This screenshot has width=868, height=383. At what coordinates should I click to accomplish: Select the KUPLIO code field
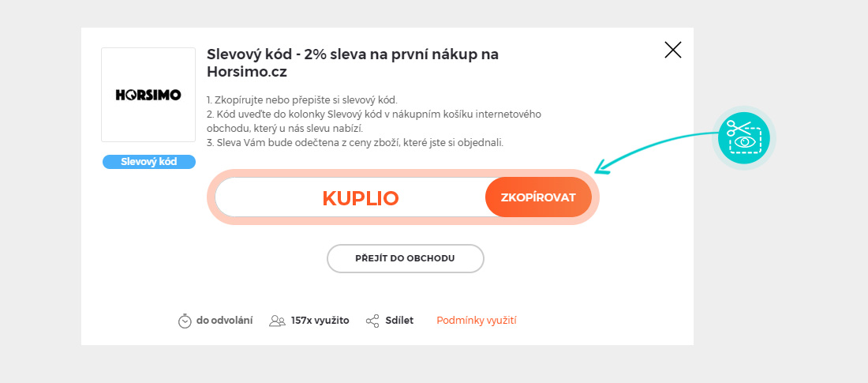coord(360,197)
